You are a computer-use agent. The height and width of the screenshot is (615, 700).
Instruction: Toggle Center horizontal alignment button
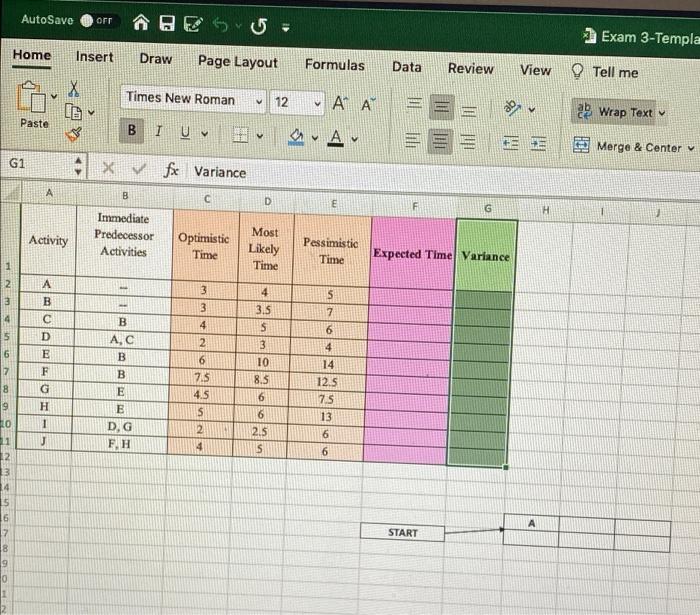[440, 142]
